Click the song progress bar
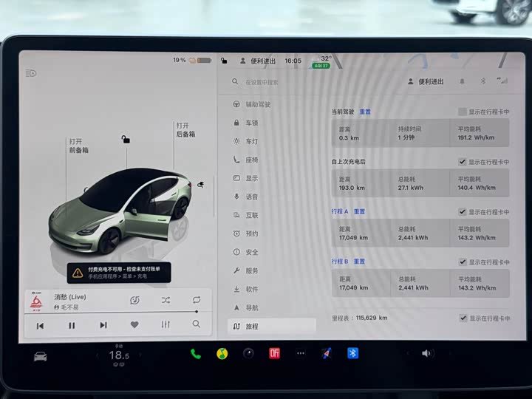This screenshot has width=532, height=399. (112, 312)
